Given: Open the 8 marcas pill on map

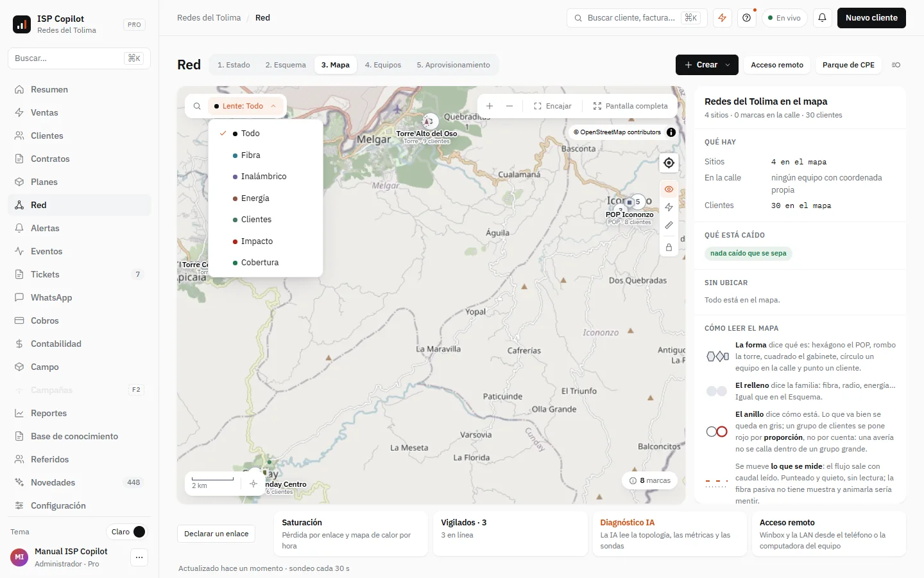Looking at the screenshot, I should 650,480.
